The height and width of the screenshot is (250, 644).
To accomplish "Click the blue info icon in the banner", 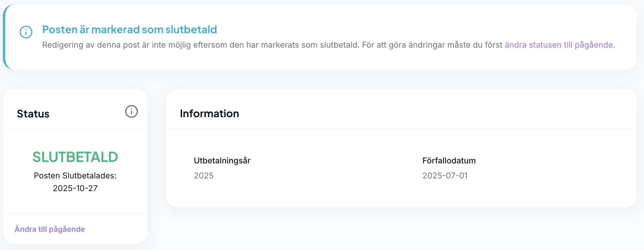I will (x=26, y=32).
